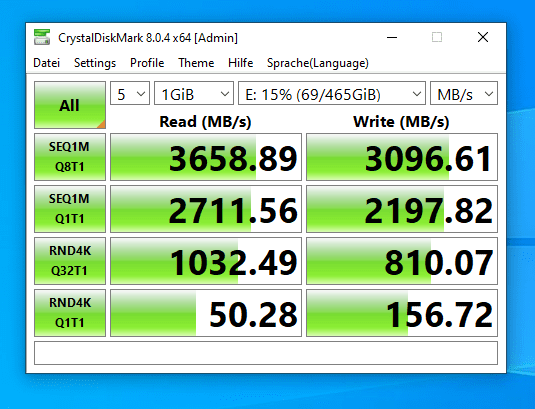This screenshot has width=535, height=409.
Task: Select the read result 3658.89
Action: click(x=206, y=157)
